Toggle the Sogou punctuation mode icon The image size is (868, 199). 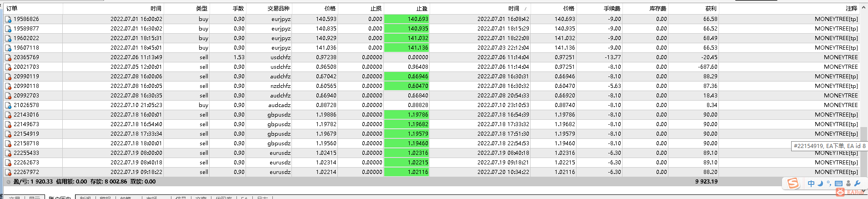click(829, 184)
